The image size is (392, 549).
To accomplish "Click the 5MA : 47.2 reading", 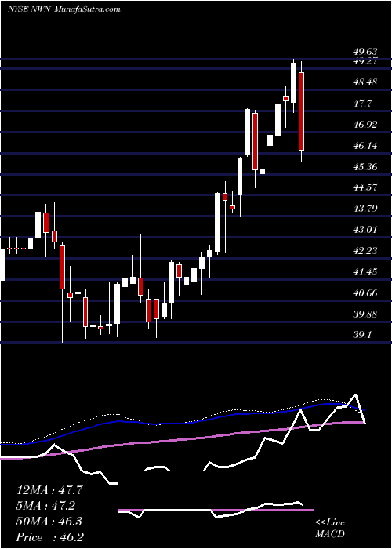I will pyautogui.click(x=45, y=506).
